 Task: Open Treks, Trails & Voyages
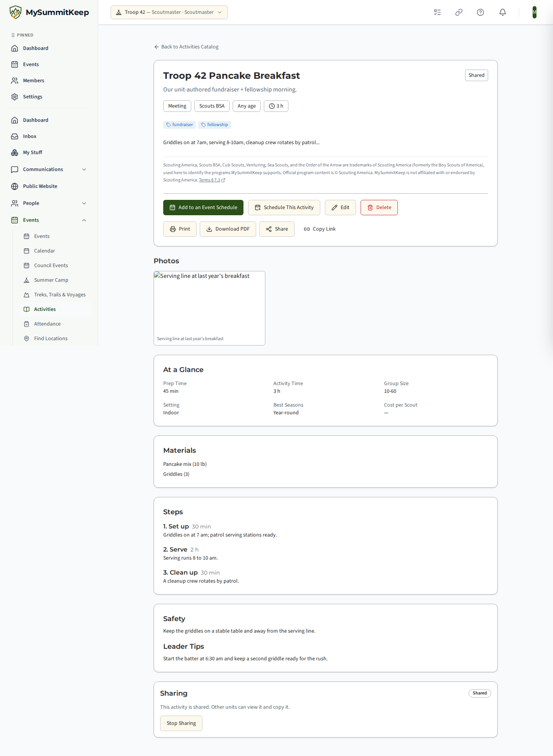tap(55, 294)
